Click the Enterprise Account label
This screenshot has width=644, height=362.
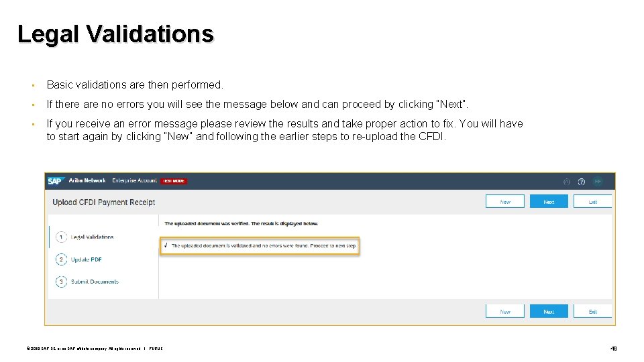pos(134,180)
